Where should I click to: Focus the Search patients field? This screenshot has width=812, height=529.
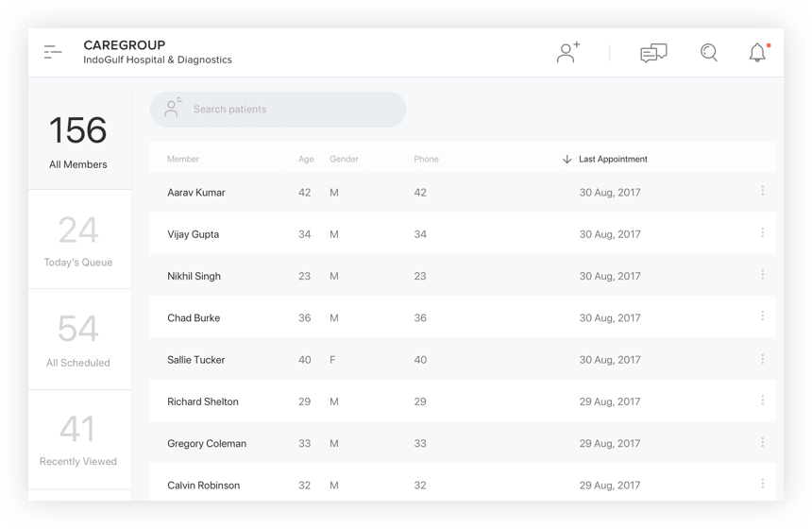[279, 110]
